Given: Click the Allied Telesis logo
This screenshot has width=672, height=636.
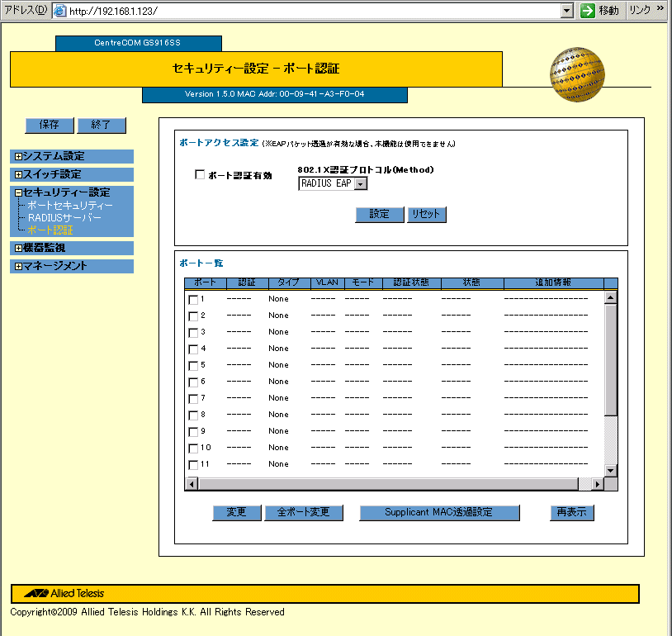Looking at the screenshot, I should [x=64, y=593].
